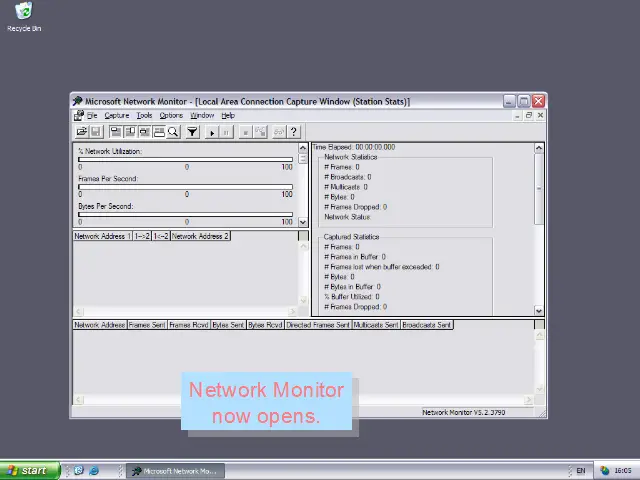Minimize the inner capture window
This screenshot has height=480, width=640.
pos(517,116)
